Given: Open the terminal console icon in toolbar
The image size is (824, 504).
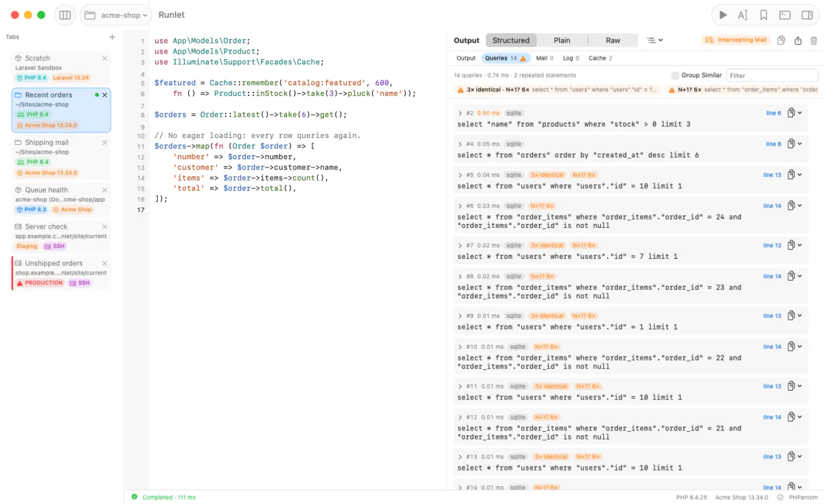Looking at the screenshot, I should pos(784,15).
